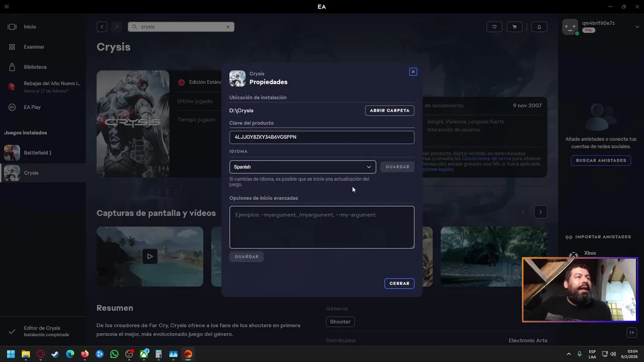Focus the search field containing crysis
Screen dimensions: 644x362
pos(181,27)
